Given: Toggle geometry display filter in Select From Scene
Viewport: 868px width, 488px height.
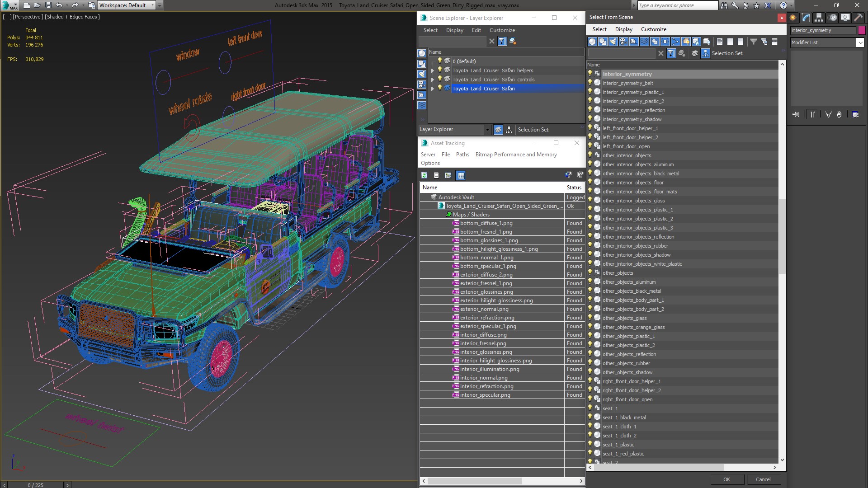Looking at the screenshot, I should (592, 42).
